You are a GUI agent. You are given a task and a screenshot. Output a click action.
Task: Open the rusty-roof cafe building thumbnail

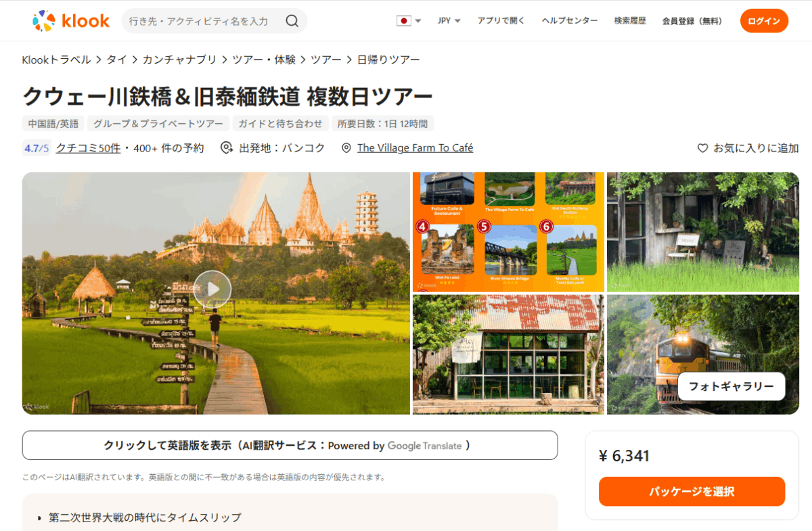[508, 354]
